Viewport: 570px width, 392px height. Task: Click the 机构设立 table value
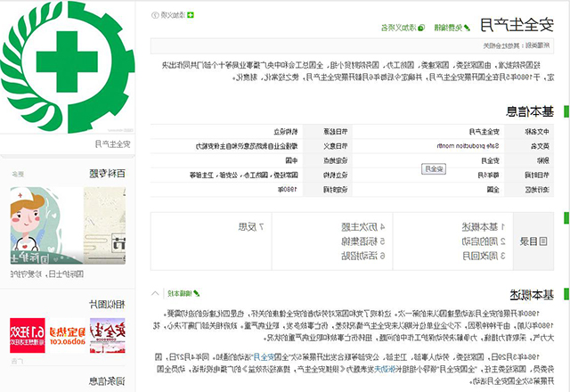click(286, 132)
